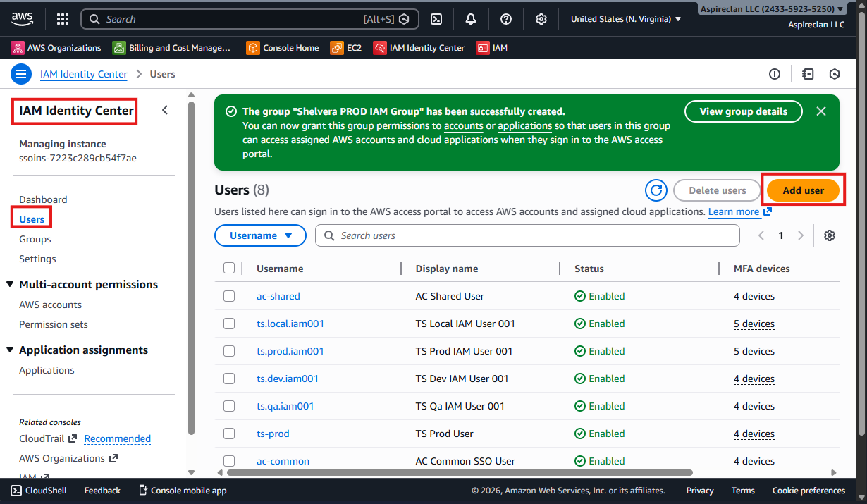
Task: Open the Billing and Cost Management bookmark
Action: 172,48
